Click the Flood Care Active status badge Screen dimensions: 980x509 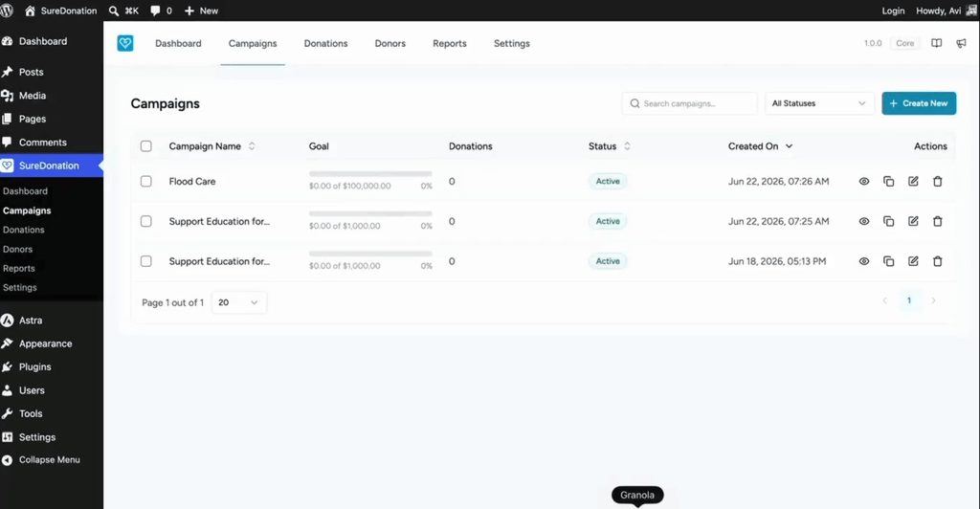[x=608, y=181]
